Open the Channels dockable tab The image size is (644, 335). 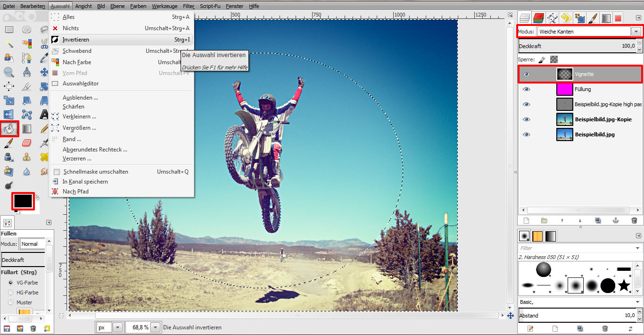pyautogui.click(x=538, y=18)
